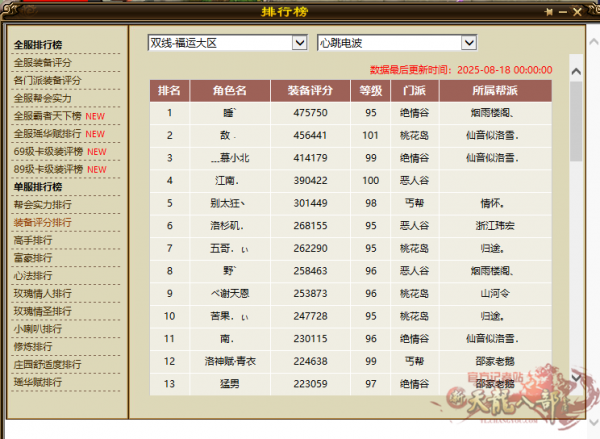Click the scrollbar up arrow in the ranking list
Viewport: 600px width, 439px height.
[576, 72]
